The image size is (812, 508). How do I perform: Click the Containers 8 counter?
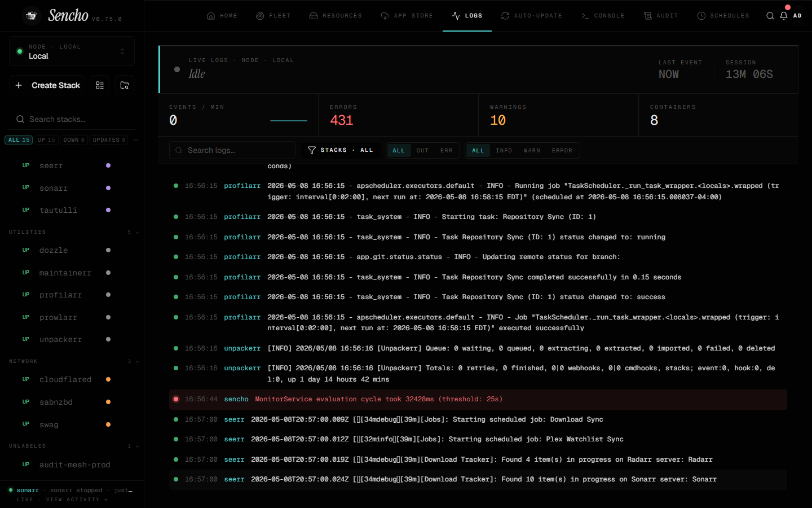click(718, 115)
